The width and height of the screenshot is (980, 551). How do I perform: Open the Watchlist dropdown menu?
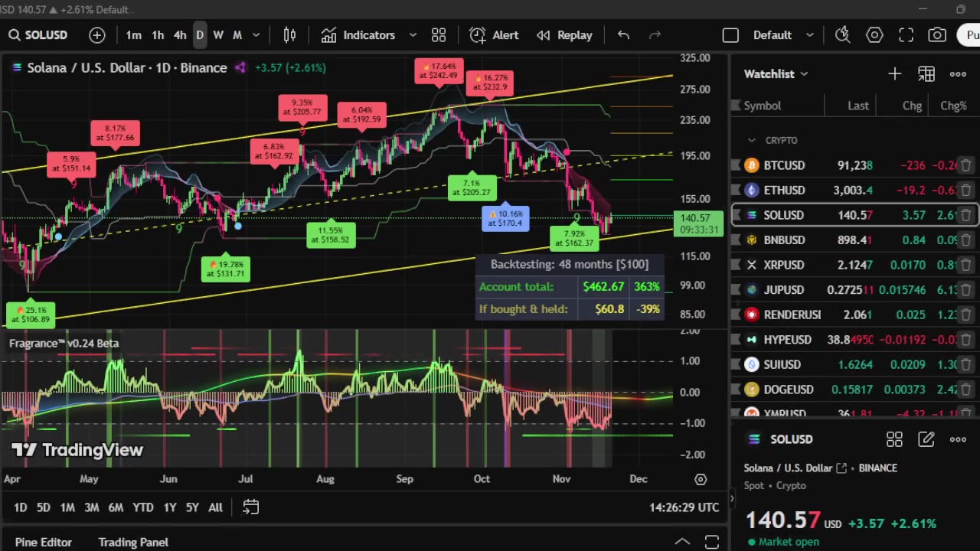tap(776, 73)
